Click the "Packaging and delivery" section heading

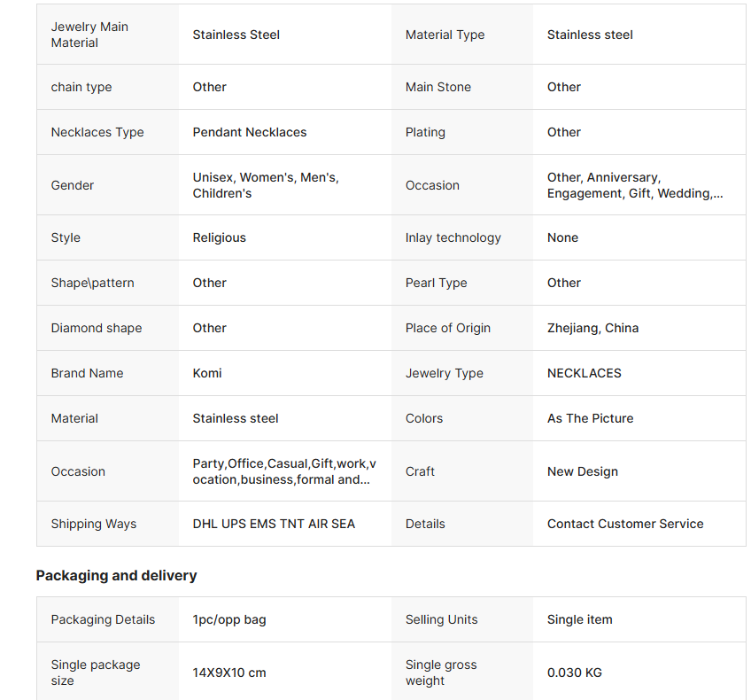(x=116, y=576)
